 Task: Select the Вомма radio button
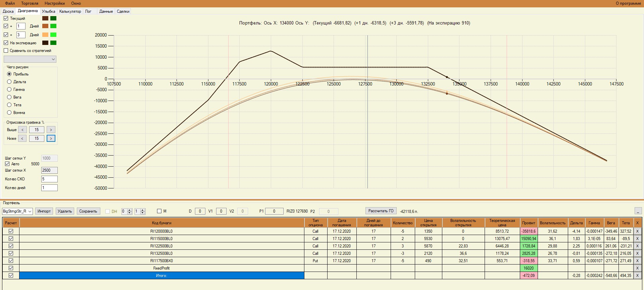click(x=9, y=113)
